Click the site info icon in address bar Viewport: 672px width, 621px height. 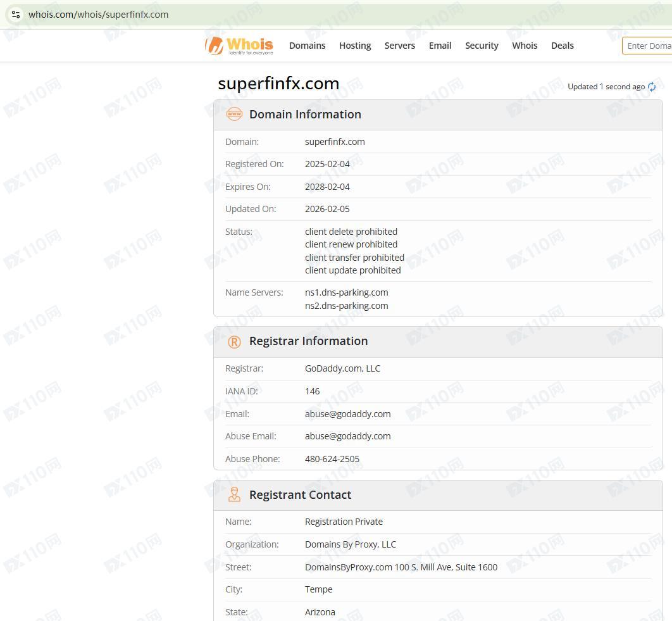coord(16,14)
